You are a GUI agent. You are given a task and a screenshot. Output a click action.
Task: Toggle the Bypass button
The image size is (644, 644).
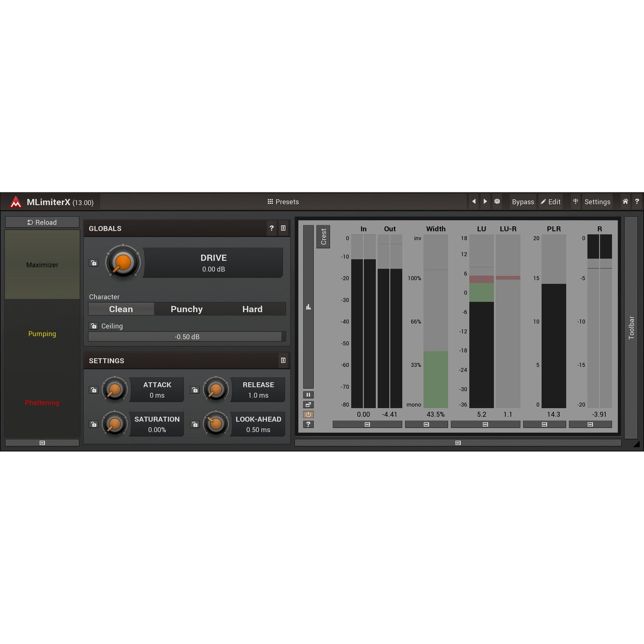(522, 202)
